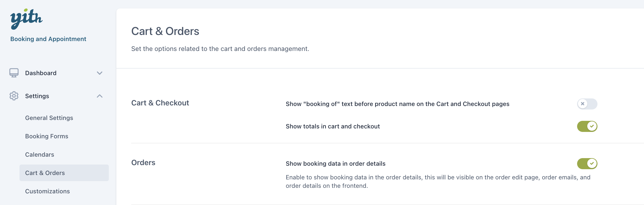Click the Dashboard menu label

pos(41,73)
